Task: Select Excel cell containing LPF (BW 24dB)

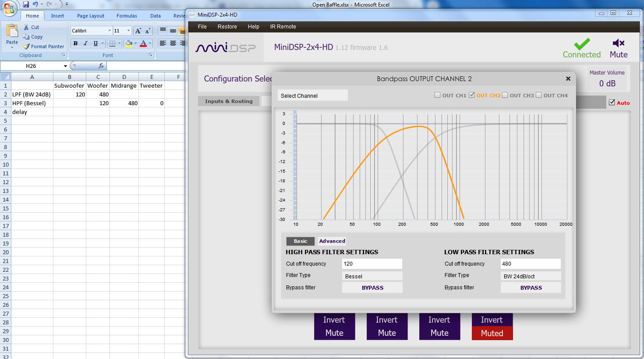Action: 32,94
